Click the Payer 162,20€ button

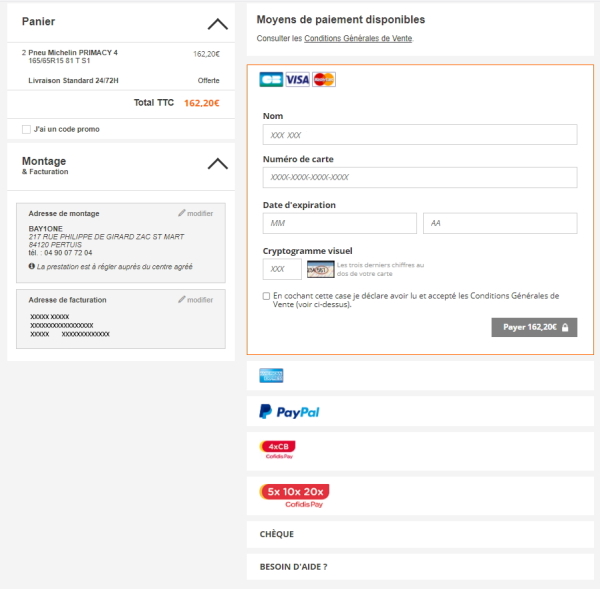pyautogui.click(x=534, y=327)
